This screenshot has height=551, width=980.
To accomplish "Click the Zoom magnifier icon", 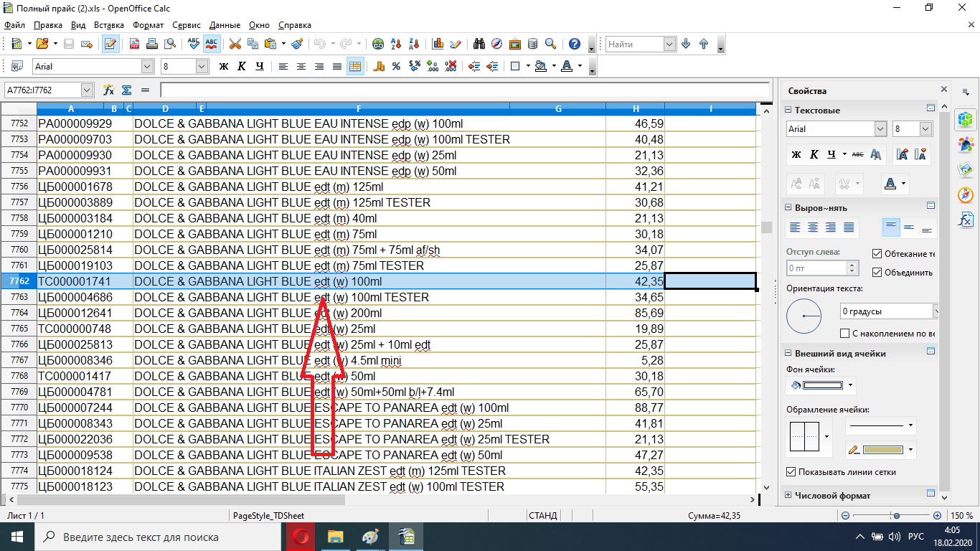I will click(550, 44).
